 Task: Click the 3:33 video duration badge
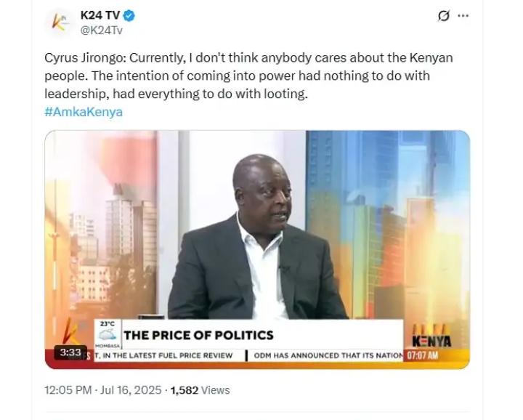point(70,352)
